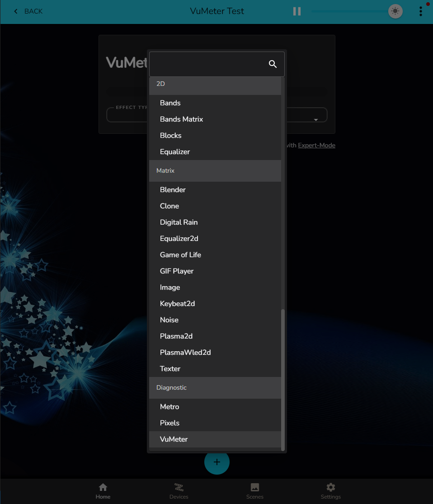Open Scenes in bottom navigation
433x504 pixels.
(254, 491)
